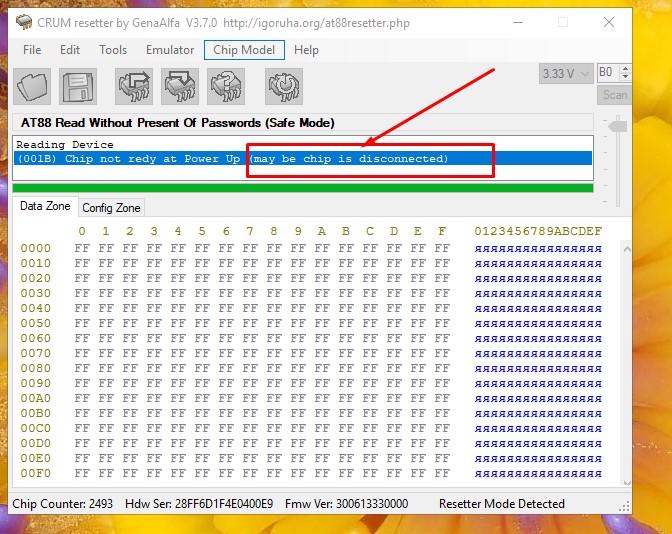672x534 pixels.
Task: Decrease the B0 address stepper value
Action: click(x=625, y=77)
